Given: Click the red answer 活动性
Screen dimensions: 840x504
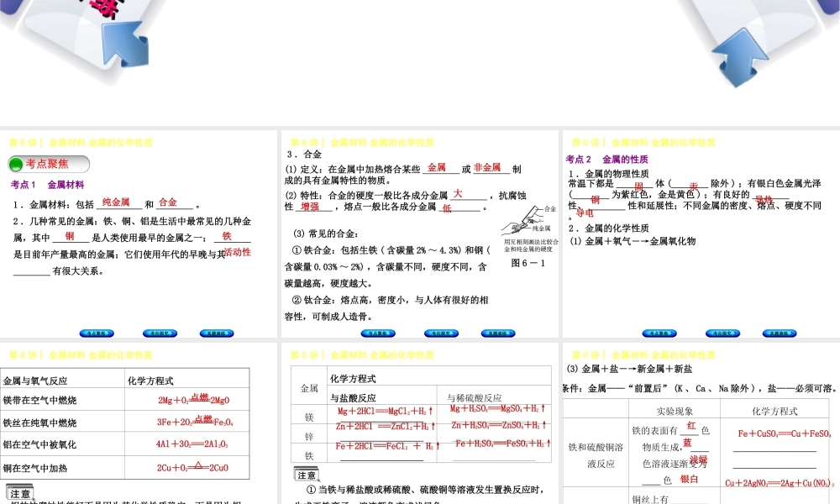Looking at the screenshot, I should click(238, 252).
